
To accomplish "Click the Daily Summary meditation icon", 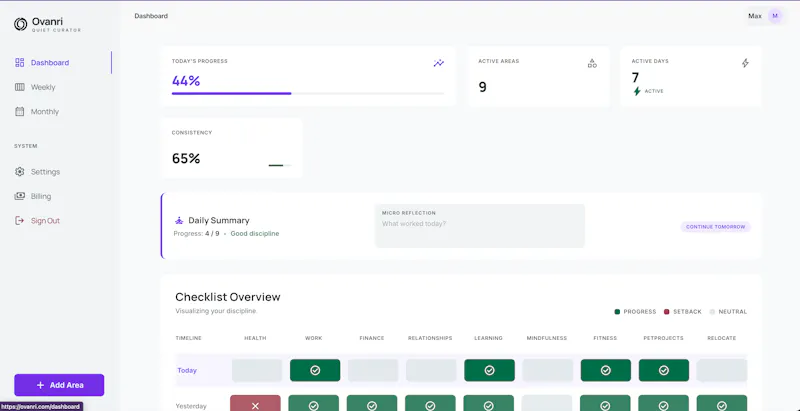I will tap(179, 220).
